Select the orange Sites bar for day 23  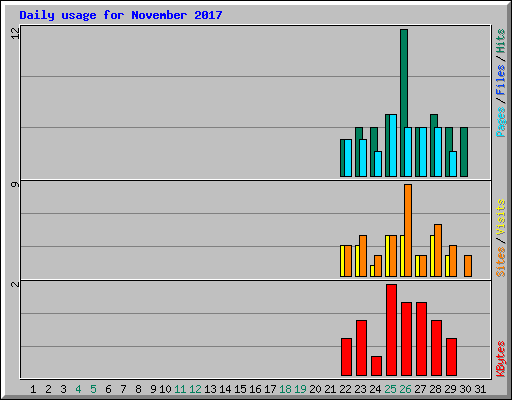363,256
